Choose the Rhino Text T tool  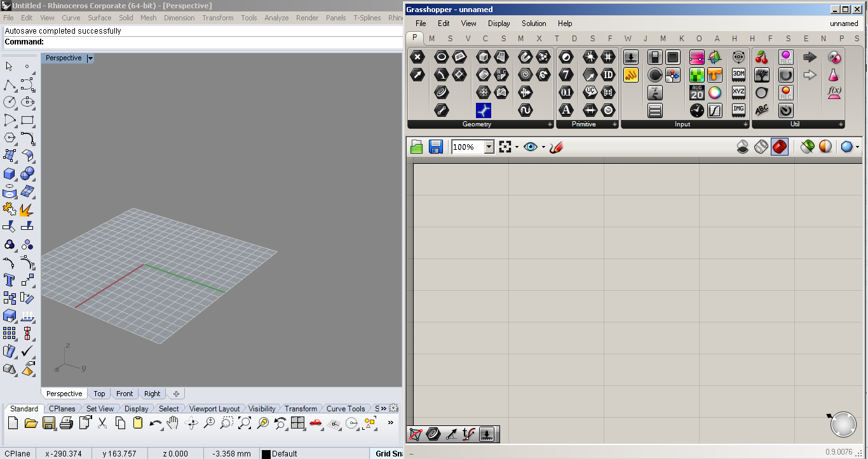coord(10,280)
